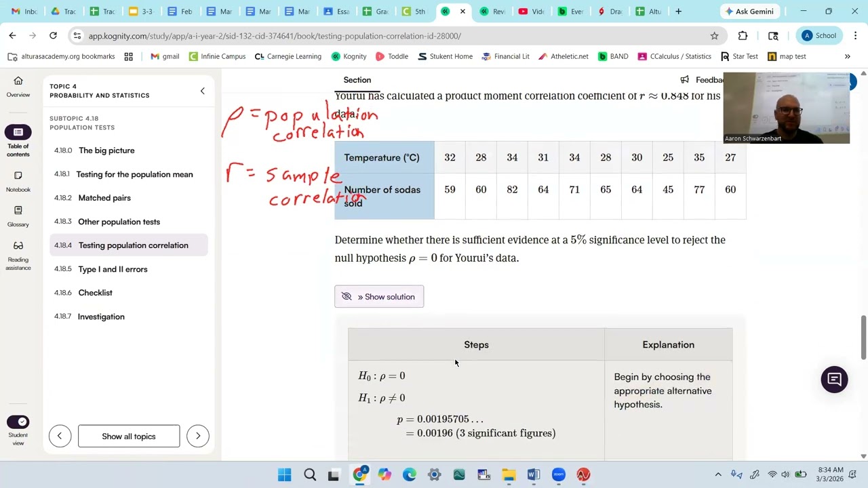
Task: Open Financial Lit bookmark
Action: click(x=505, y=56)
